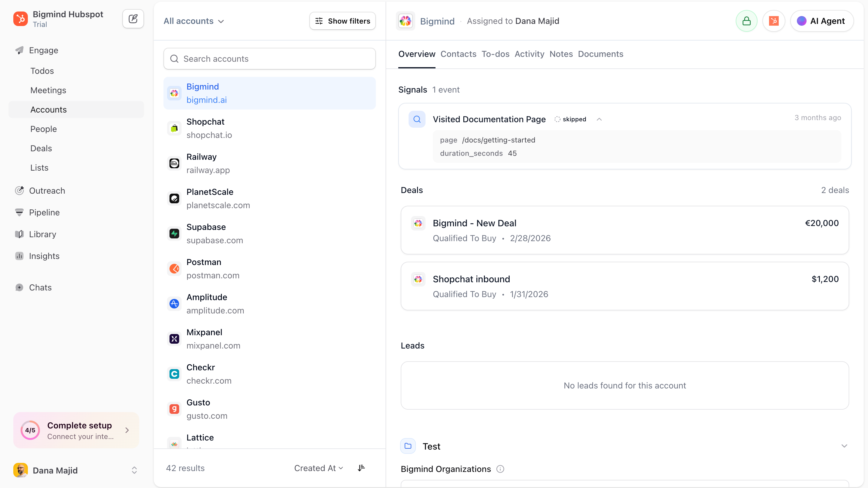Toggle the sort direction icon
The width and height of the screenshot is (868, 488).
click(x=361, y=468)
